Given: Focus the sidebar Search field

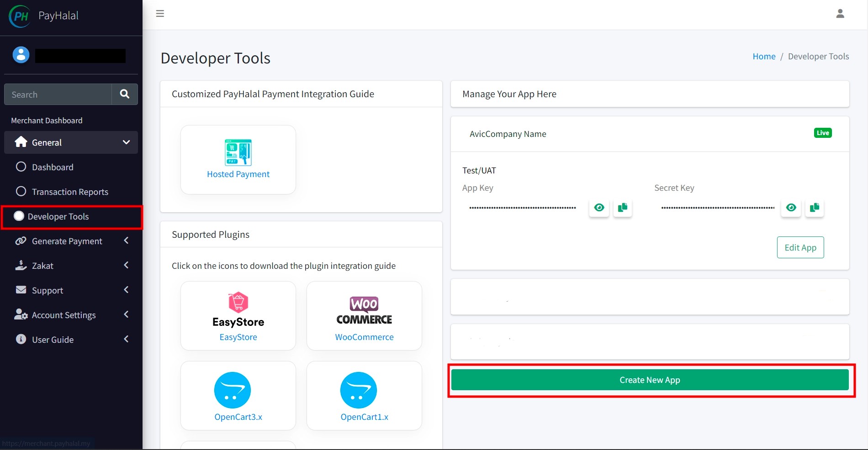Looking at the screenshot, I should [58, 94].
